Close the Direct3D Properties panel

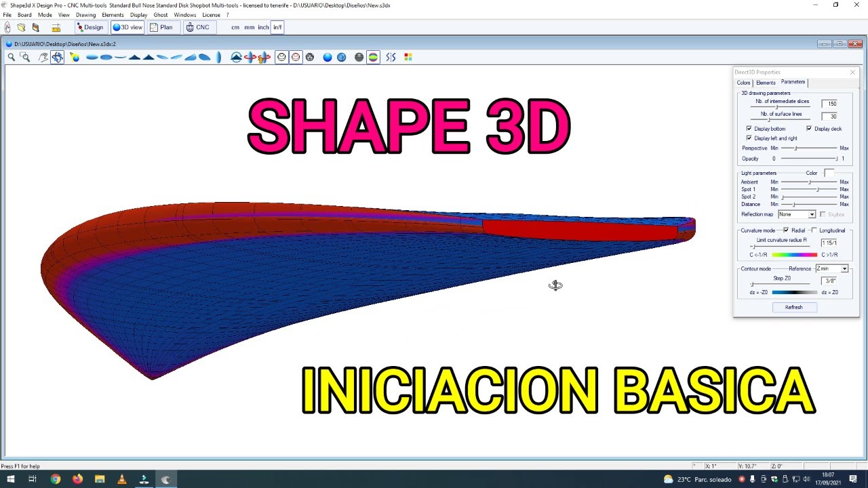[x=852, y=72]
